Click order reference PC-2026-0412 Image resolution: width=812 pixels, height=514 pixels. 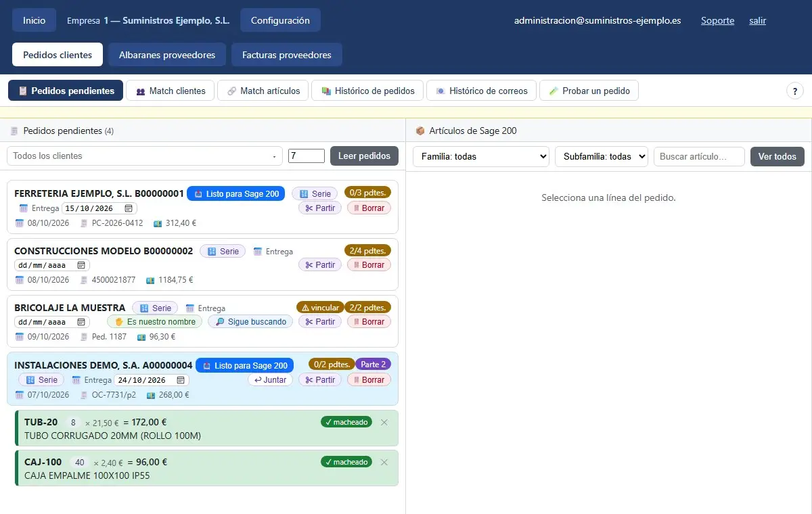coord(118,223)
